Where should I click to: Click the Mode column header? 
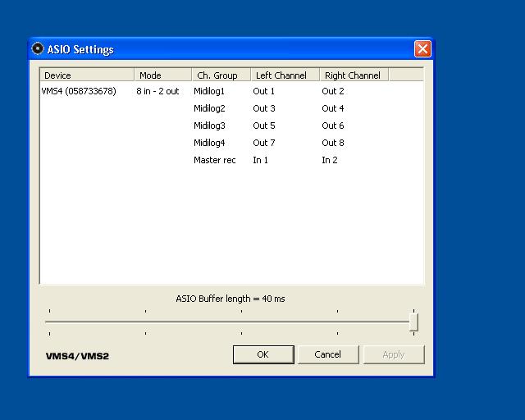[x=162, y=75]
